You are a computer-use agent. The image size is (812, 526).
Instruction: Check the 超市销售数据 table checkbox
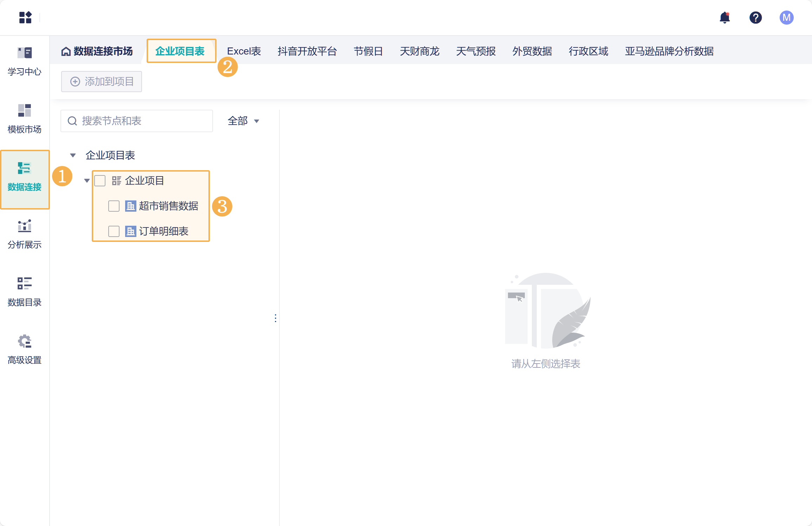coord(114,206)
